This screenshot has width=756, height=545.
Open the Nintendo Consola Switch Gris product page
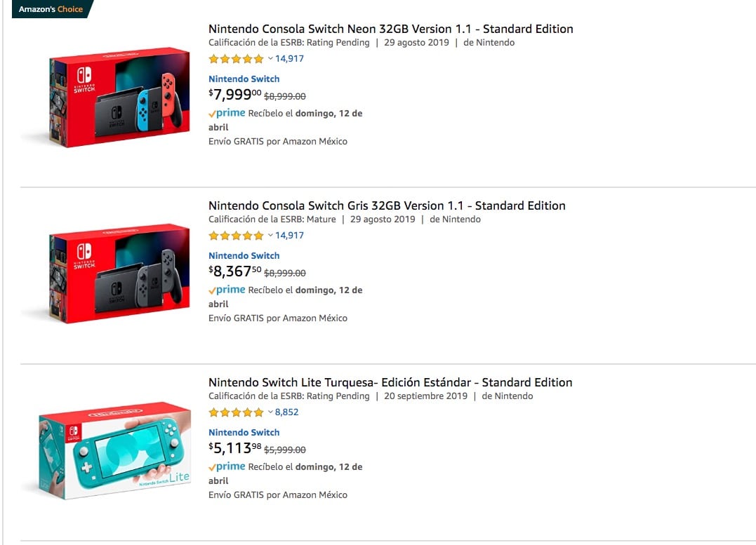coord(386,206)
